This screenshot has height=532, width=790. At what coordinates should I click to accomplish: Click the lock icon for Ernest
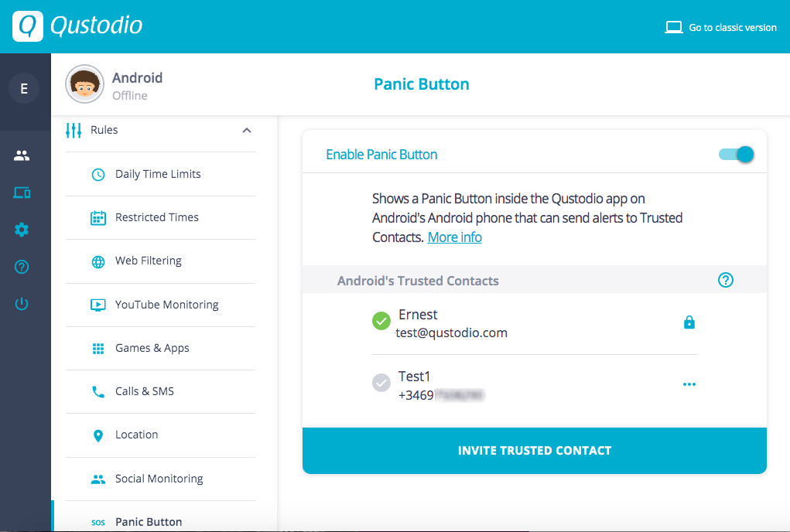coord(689,322)
